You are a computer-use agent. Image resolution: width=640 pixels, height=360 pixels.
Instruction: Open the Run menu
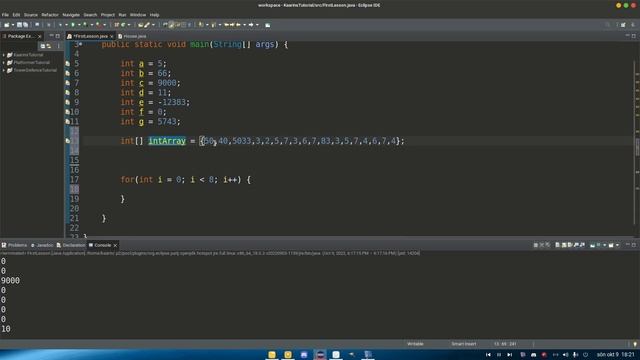pos(122,15)
